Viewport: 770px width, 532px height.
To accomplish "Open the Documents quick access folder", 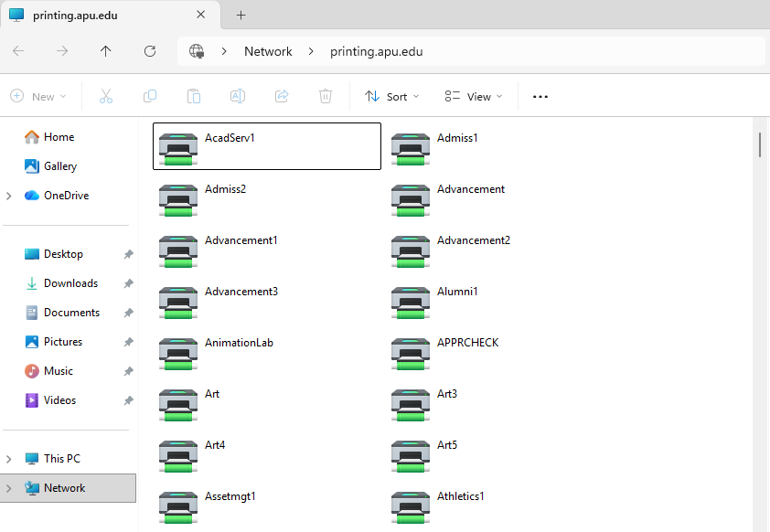I will click(62, 313).
